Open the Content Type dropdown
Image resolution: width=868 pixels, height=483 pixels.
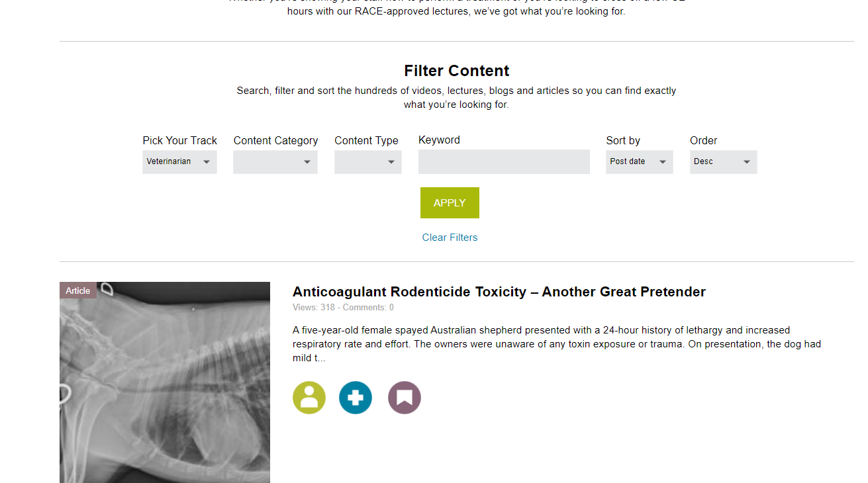[368, 162]
